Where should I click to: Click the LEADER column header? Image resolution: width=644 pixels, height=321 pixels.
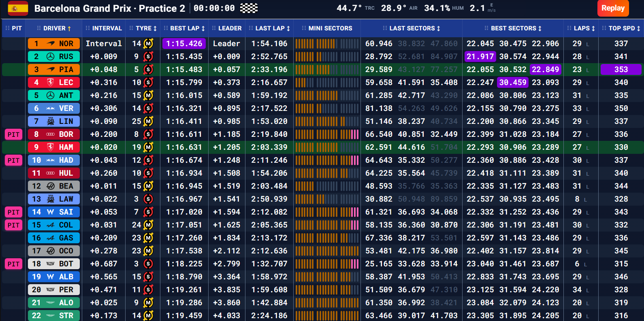pyautogui.click(x=226, y=28)
